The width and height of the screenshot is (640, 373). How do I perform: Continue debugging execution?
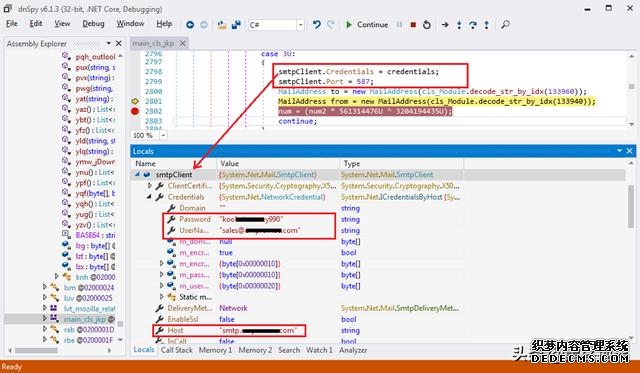367,24
